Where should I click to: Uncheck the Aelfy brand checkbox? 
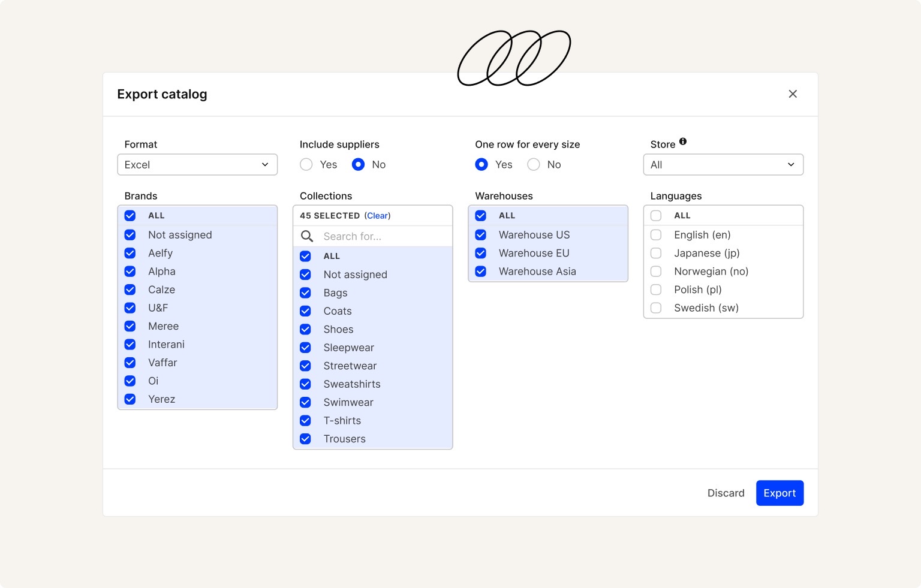point(130,254)
